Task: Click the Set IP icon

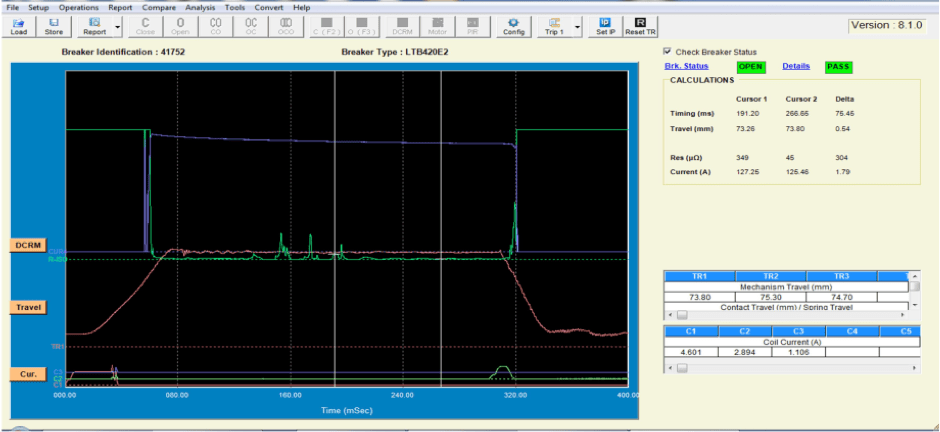Action: (605, 25)
